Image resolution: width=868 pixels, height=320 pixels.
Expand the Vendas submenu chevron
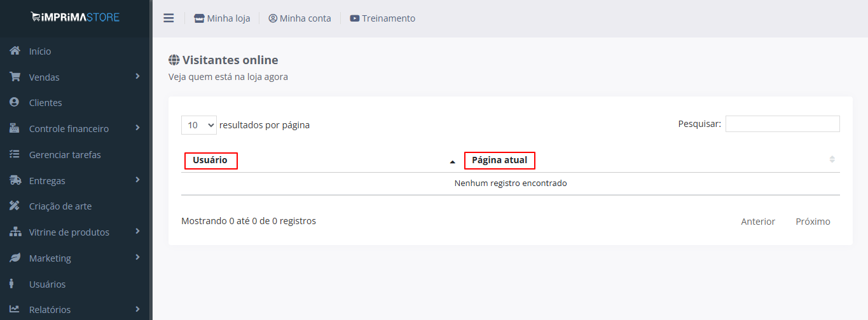137,76
